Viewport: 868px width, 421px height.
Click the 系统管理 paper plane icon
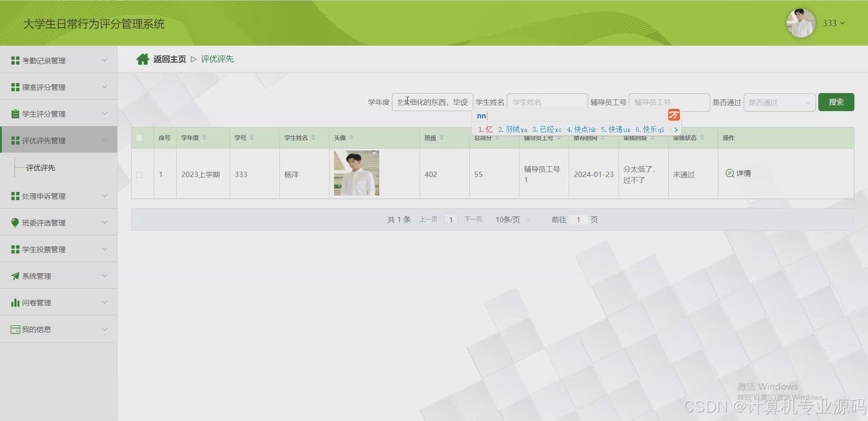click(x=15, y=276)
